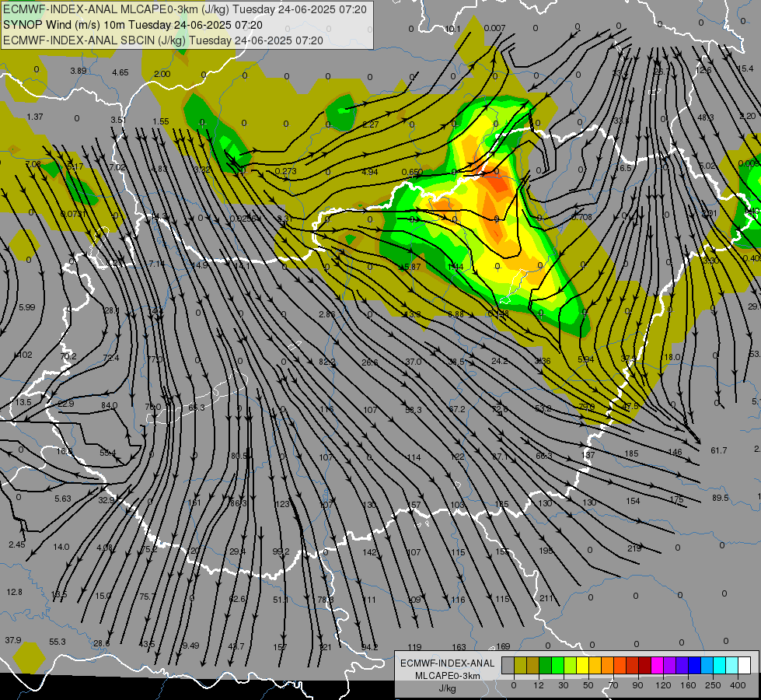The image size is (761, 700).
Task: Select the map value 70.2
Action: [x=68, y=356]
